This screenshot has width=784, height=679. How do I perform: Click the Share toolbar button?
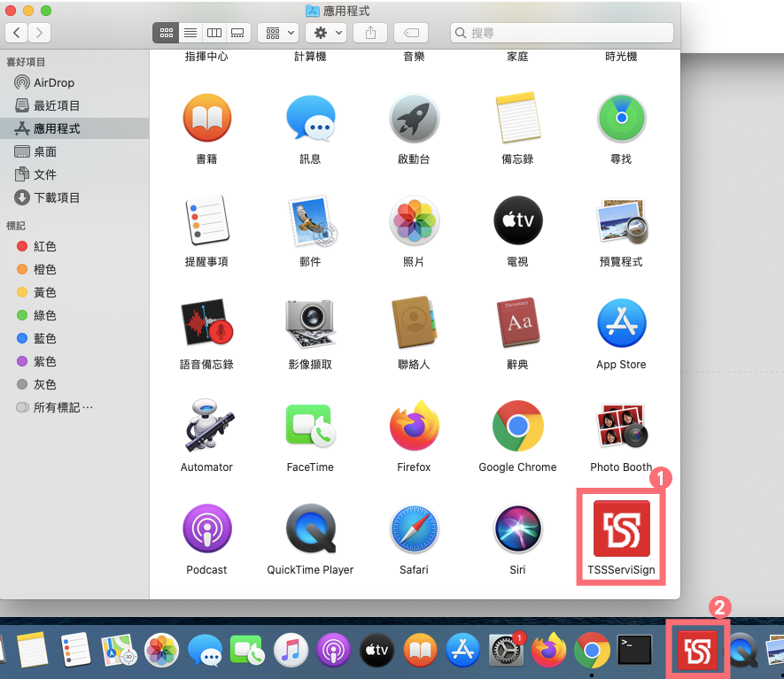click(x=370, y=33)
